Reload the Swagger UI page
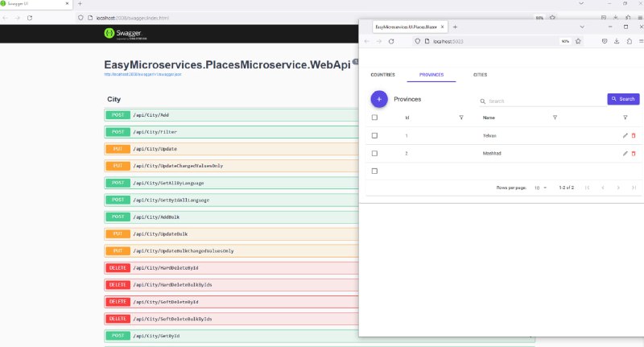Viewport: 644px width, 347px height. pos(30,18)
